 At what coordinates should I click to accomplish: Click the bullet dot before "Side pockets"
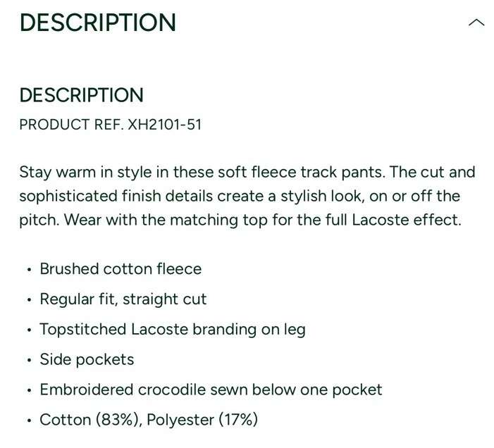[x=28, y=361]
